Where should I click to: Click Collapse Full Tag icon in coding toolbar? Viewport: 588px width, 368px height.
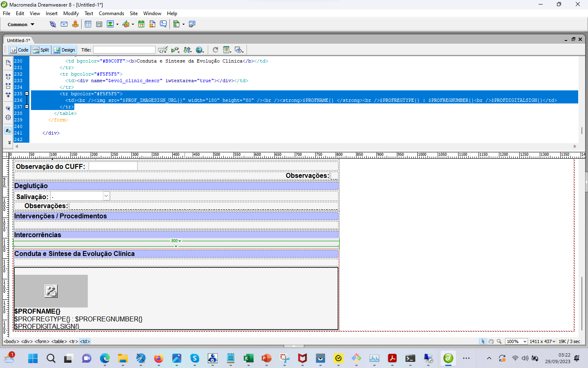(x=8, y=76)
